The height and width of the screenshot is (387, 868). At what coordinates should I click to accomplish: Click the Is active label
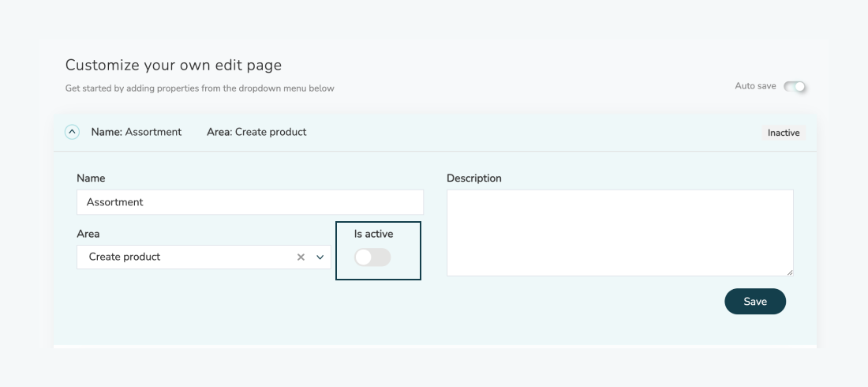coord(374,234)
